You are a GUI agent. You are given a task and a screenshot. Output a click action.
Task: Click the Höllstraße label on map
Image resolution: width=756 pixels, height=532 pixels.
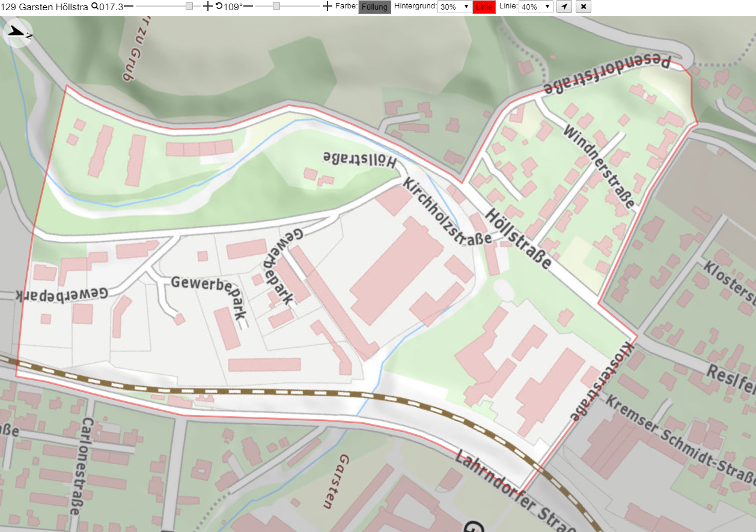pos(520,238)
